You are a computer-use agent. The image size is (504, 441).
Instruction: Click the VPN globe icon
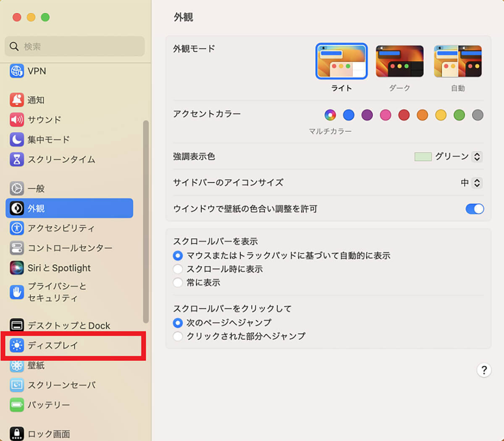[x=17, y=71]
